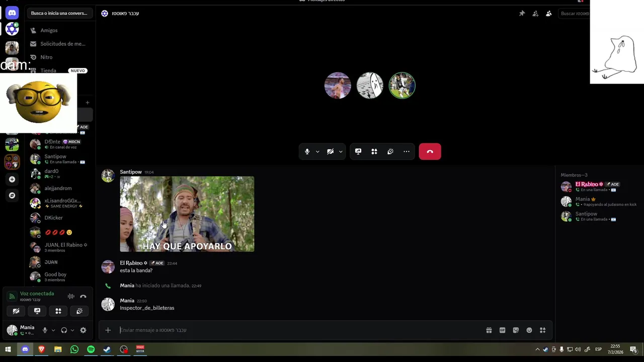Screen dimensions: 644x362
Task: Click the create DM plus icon in sidebar
Action: point(87,103)
